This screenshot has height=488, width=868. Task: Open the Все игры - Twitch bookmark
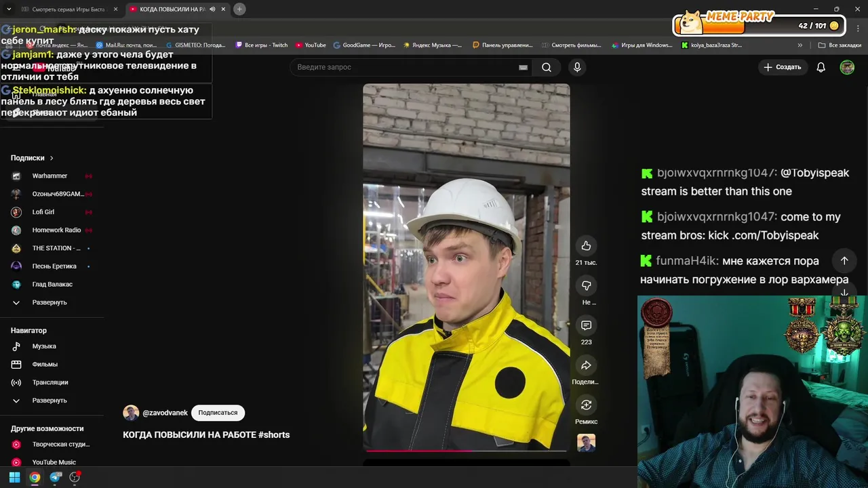[262, 45]
